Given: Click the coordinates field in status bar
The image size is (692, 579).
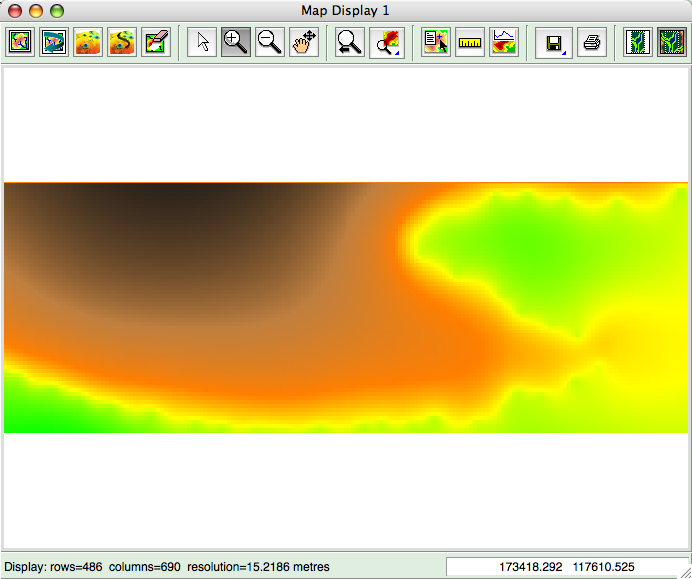Looking at the screenshot, I should 566,567.
